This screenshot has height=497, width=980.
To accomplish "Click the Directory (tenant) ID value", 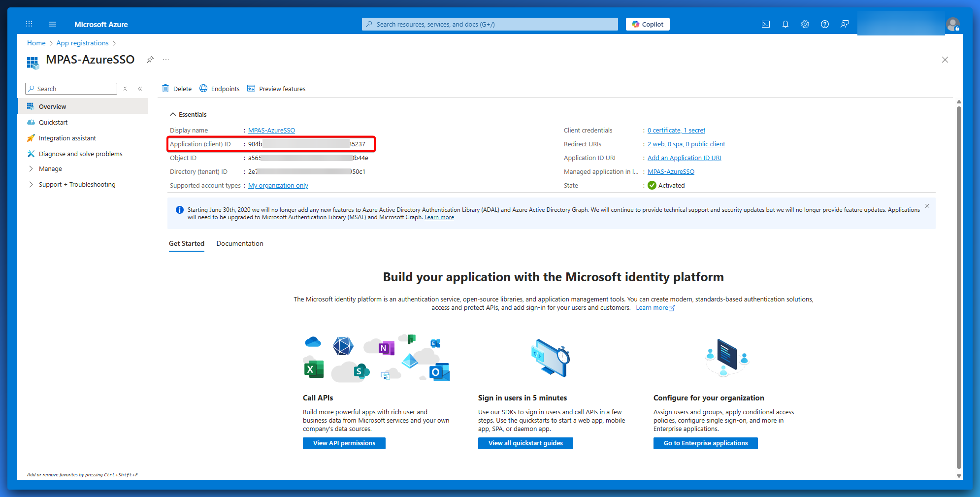I will 307,171.
